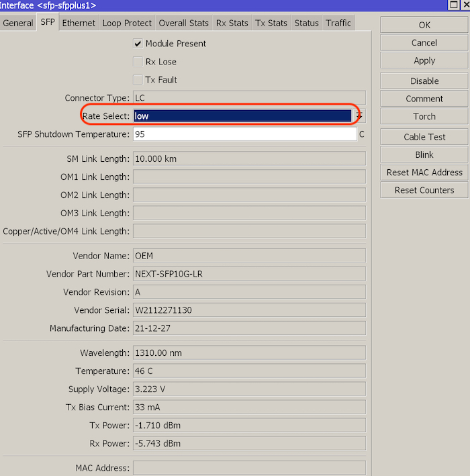
Task: Go to the Overall Stats tab
Action: [184, 23]
